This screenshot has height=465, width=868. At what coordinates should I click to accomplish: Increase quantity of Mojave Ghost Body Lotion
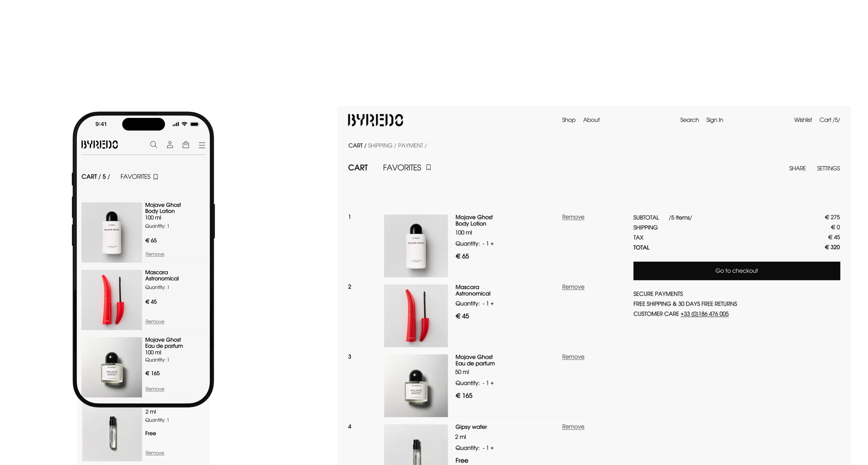[492, 244]
